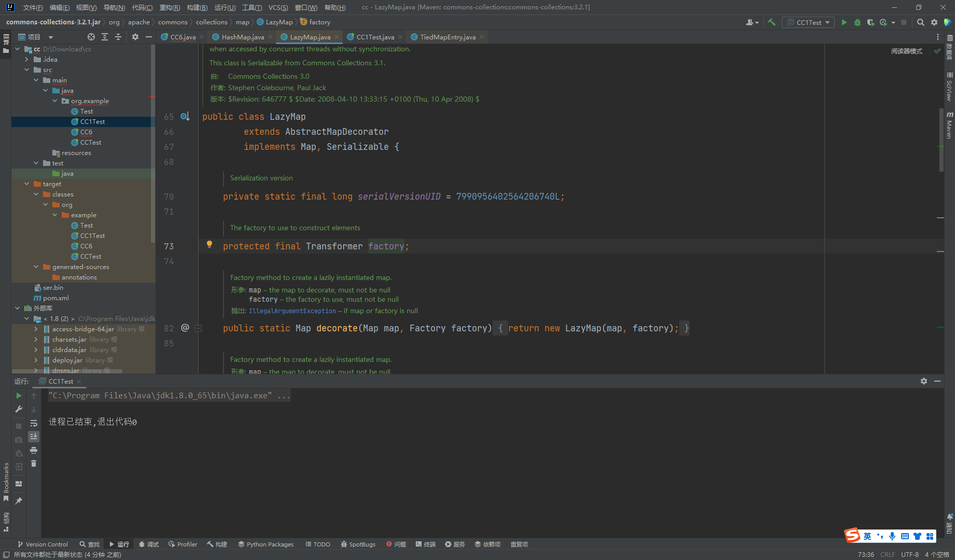Open Python Packages tool window
Viewport: 955px width, 560px height.
265,544
